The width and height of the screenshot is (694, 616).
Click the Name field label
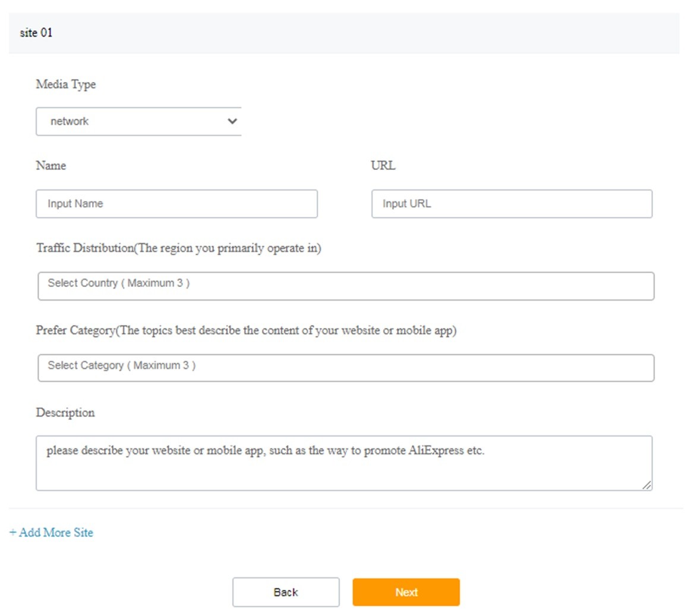[x=51, y=166]
